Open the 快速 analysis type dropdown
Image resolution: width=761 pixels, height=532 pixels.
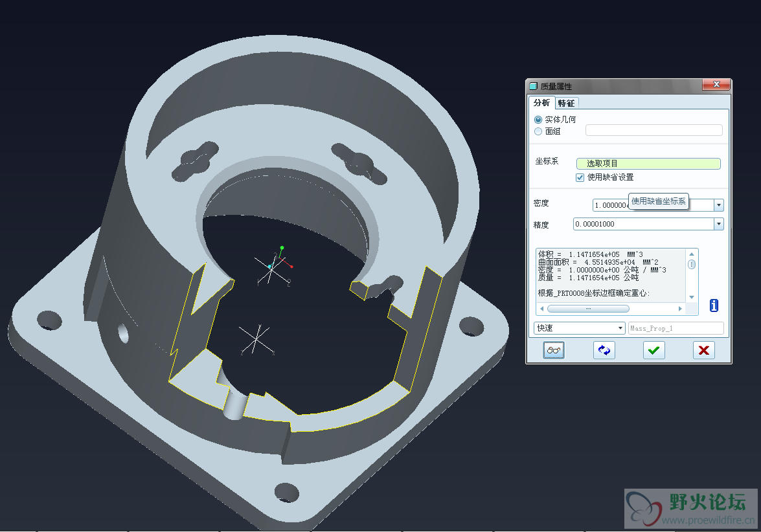click(x=580, y=328)
